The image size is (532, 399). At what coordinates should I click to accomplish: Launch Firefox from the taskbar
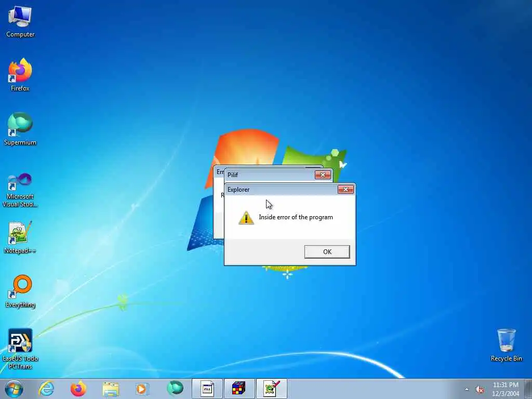pos(78,389)
